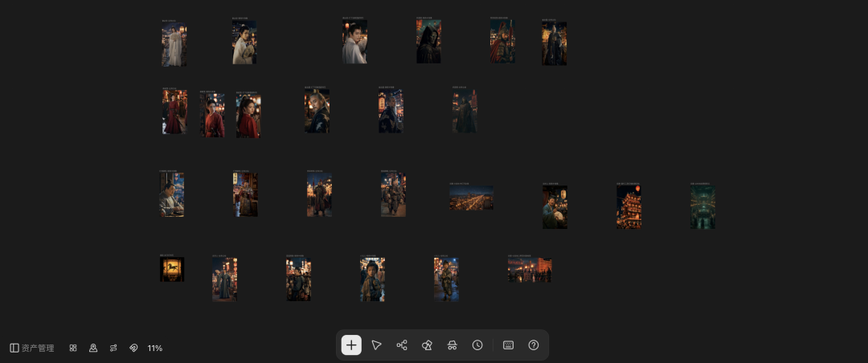This screenshot has height=363, width=868.
Task: Toggle the 资产管理 asset management panel
Action: 32,348
